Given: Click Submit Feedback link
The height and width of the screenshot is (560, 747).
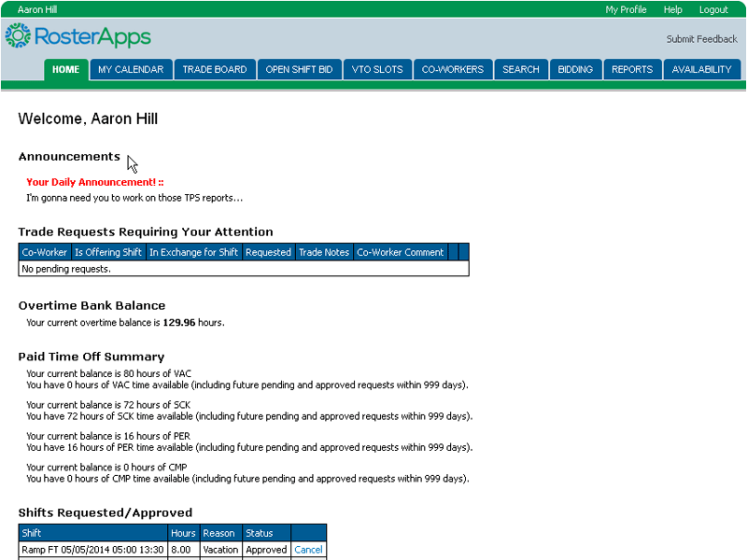Looking at the screenshot, I should coord(701,39).
